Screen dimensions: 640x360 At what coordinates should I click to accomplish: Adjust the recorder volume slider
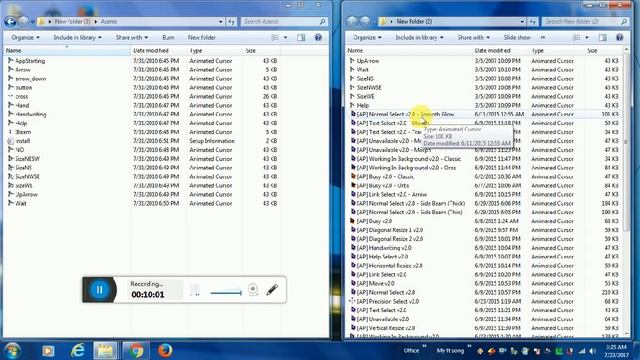226,292
